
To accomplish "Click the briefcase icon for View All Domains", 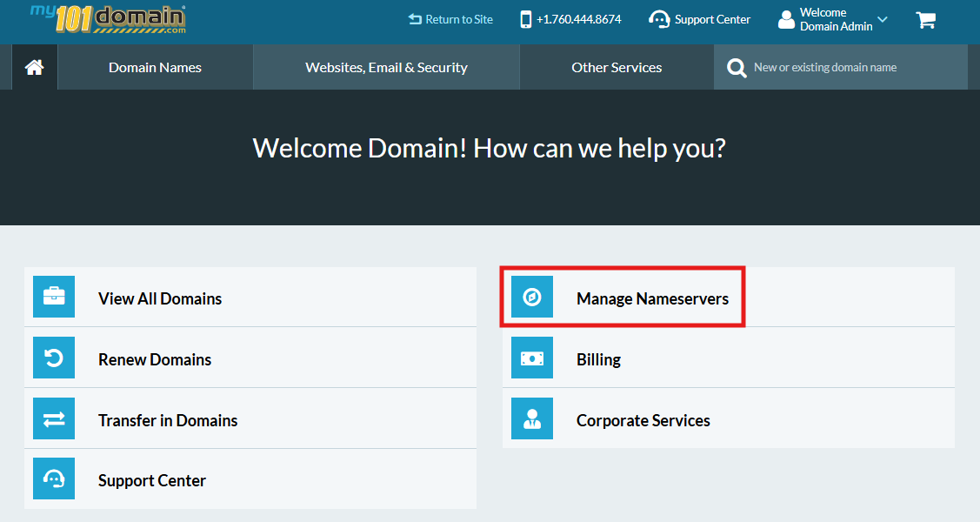I will click(54, 298).
